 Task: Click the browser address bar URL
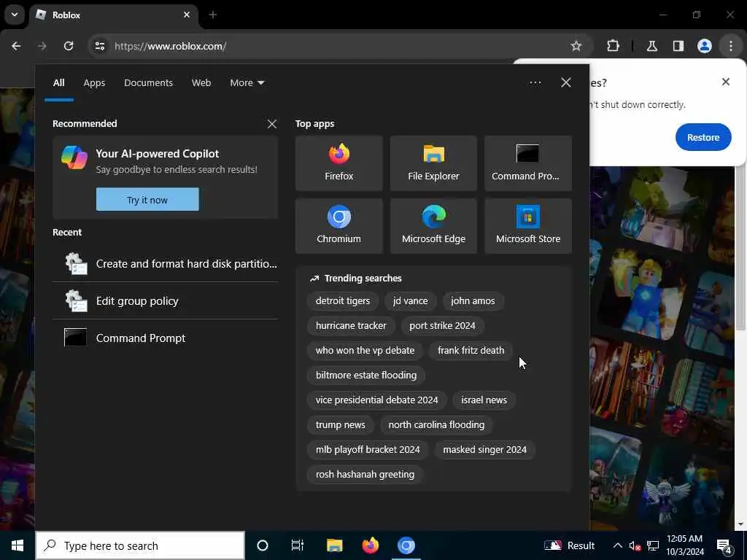(x=170, y=46)
